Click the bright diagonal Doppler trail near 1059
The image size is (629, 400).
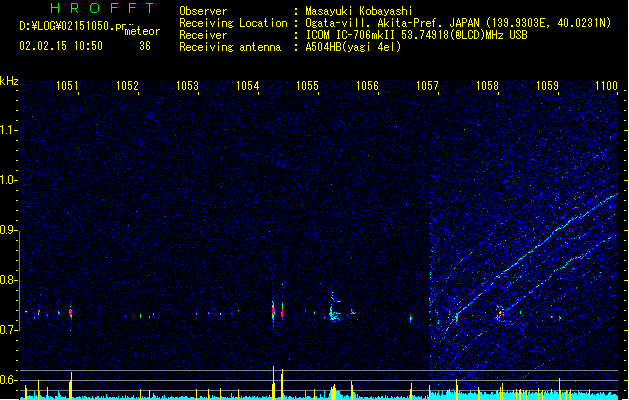coord(558,231)
